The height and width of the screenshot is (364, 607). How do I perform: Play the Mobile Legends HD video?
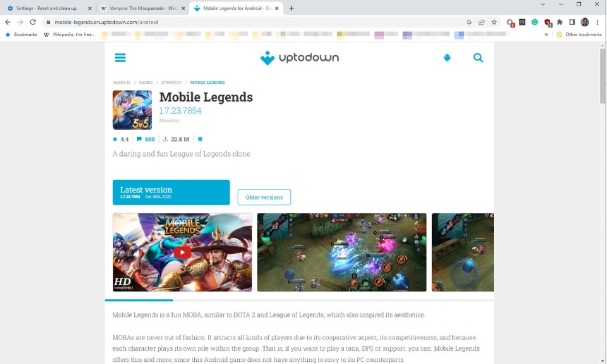pos(182,253)
